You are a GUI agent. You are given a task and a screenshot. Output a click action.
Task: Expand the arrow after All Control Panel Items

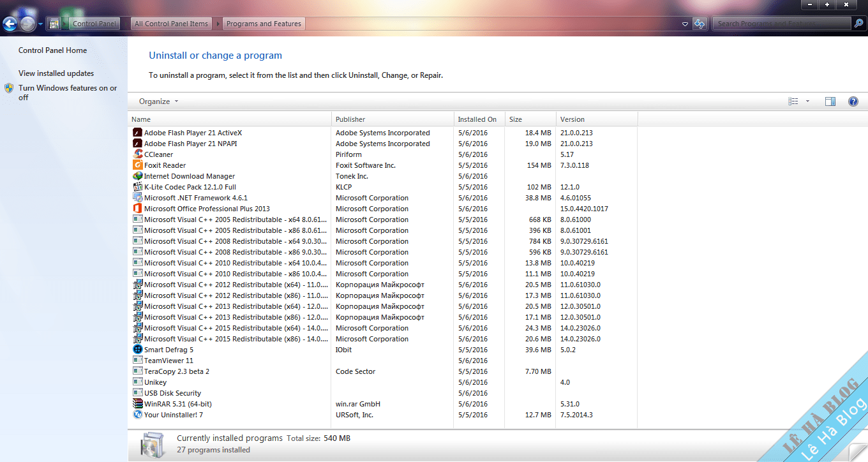tap(218, 24)
